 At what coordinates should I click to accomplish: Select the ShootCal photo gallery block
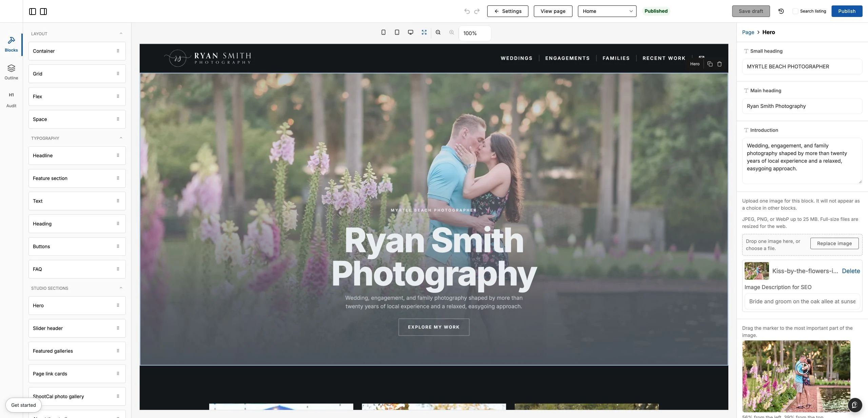click(x=77, y=396)
